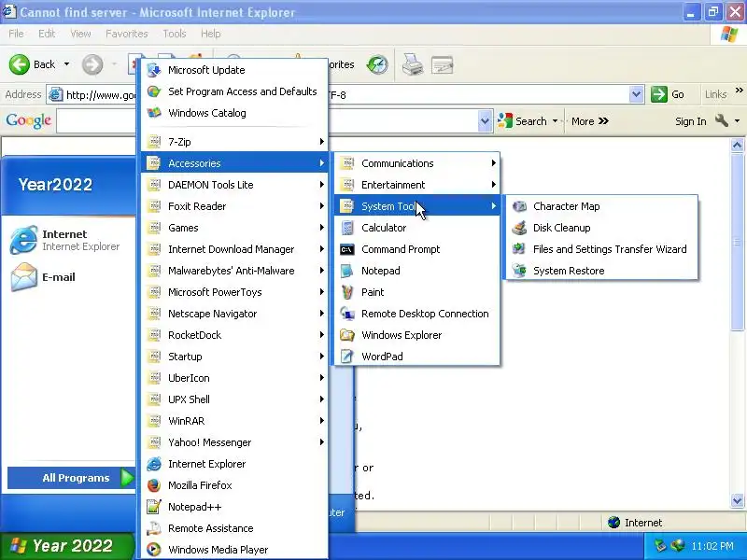The width and height of the screenshot is (747, 560).
Task: Open Set Program Access and Defaults
Action: click(234, 91)
